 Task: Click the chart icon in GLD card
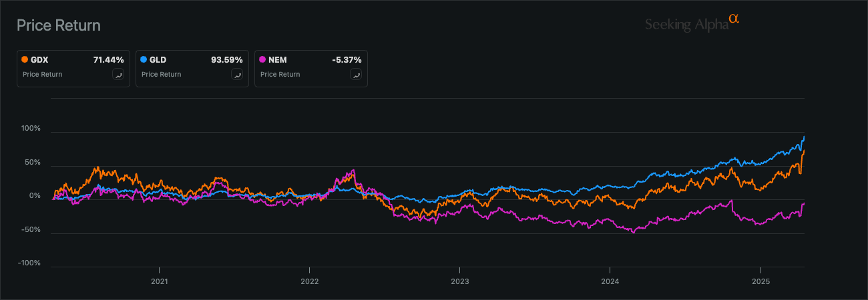click(237, 75)
